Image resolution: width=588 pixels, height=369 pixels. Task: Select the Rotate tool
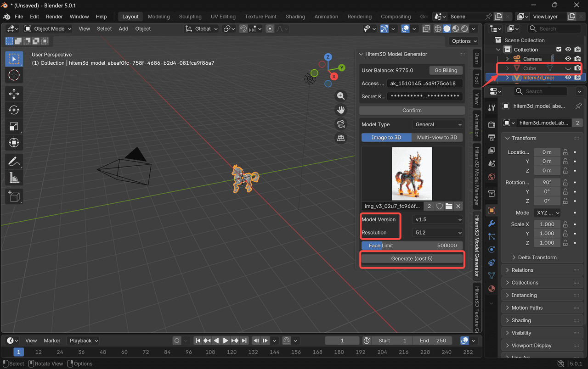[x=14, y=110]
